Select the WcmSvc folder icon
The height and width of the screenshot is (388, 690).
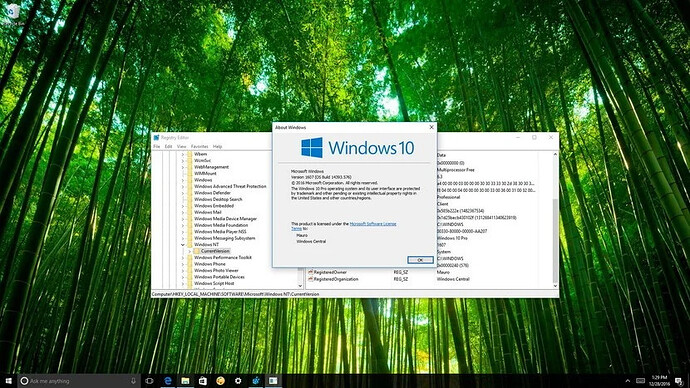[190, 161]
